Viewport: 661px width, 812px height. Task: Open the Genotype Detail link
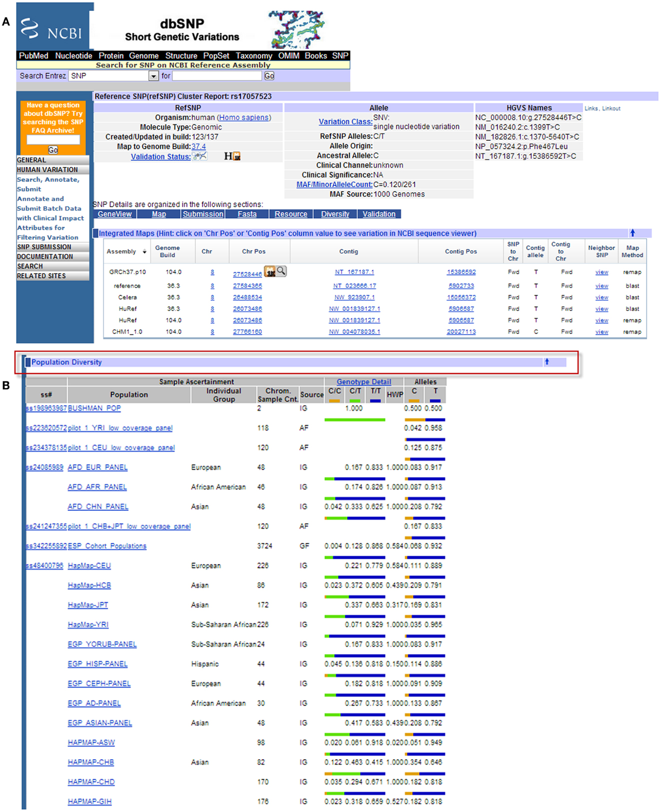(x=364, y=382)
